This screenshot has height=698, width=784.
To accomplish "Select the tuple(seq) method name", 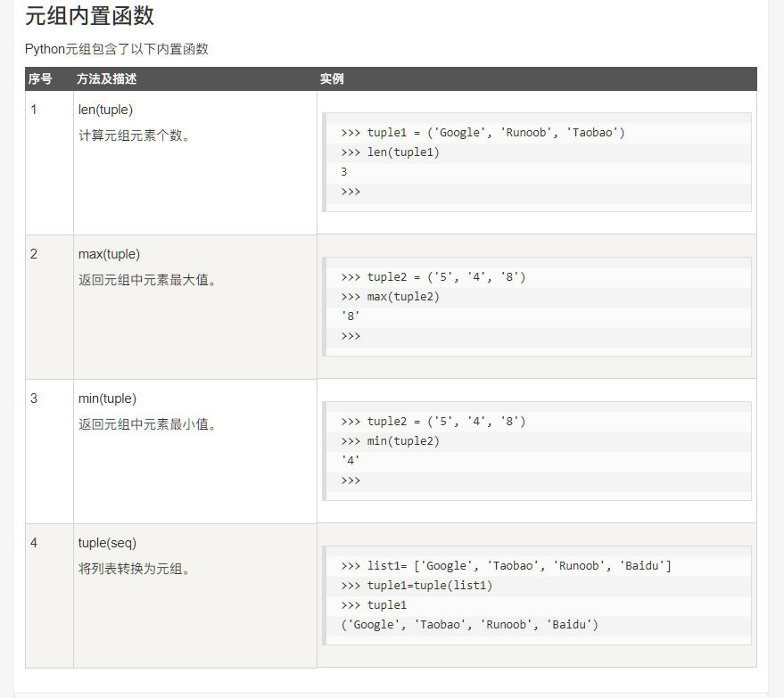I will tap(107, 543).
